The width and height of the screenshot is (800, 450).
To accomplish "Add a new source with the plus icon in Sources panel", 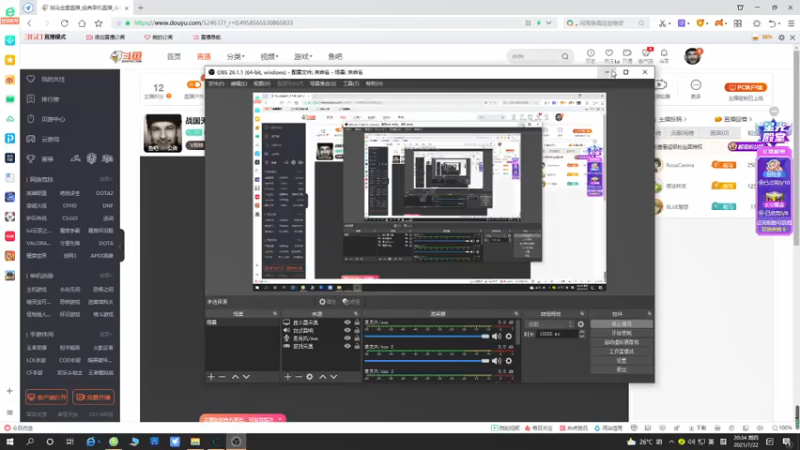I will click(x=288, y=377).
